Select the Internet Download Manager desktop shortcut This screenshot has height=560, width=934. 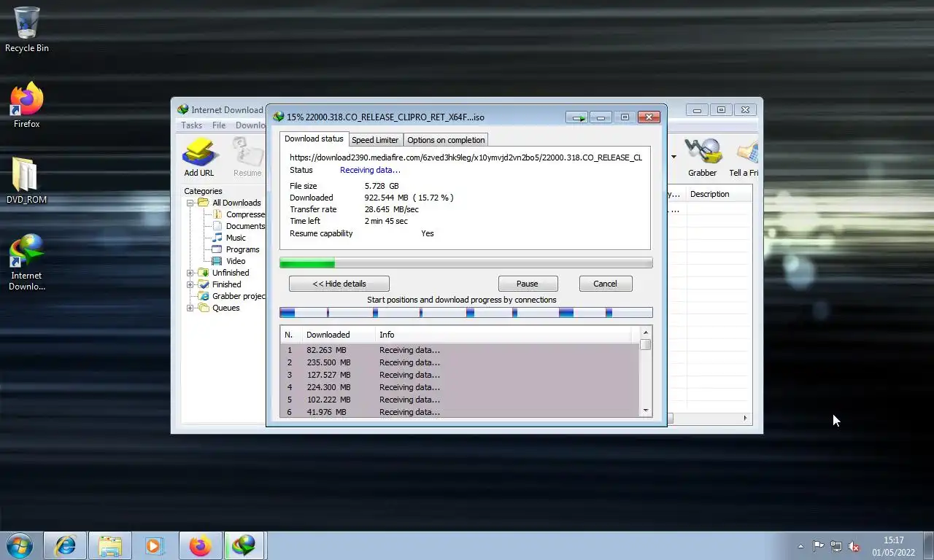point(27,262)
